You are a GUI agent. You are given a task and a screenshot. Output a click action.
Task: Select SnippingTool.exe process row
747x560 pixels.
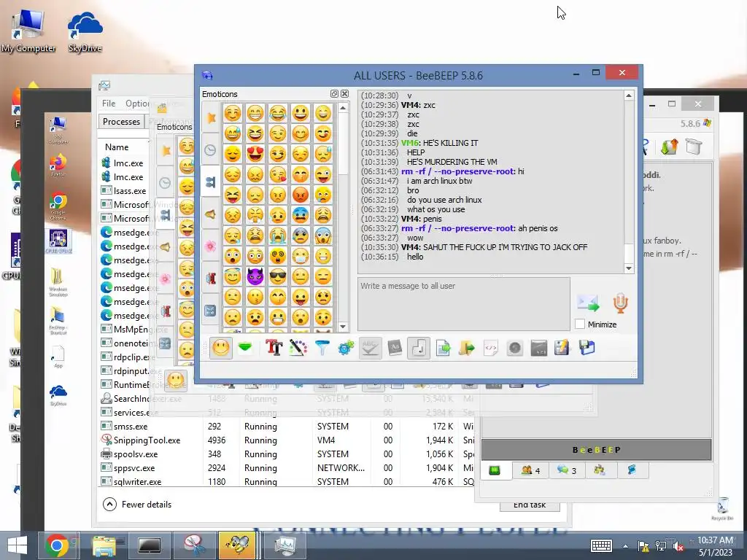pyautogui.click(x=287, y=440)
